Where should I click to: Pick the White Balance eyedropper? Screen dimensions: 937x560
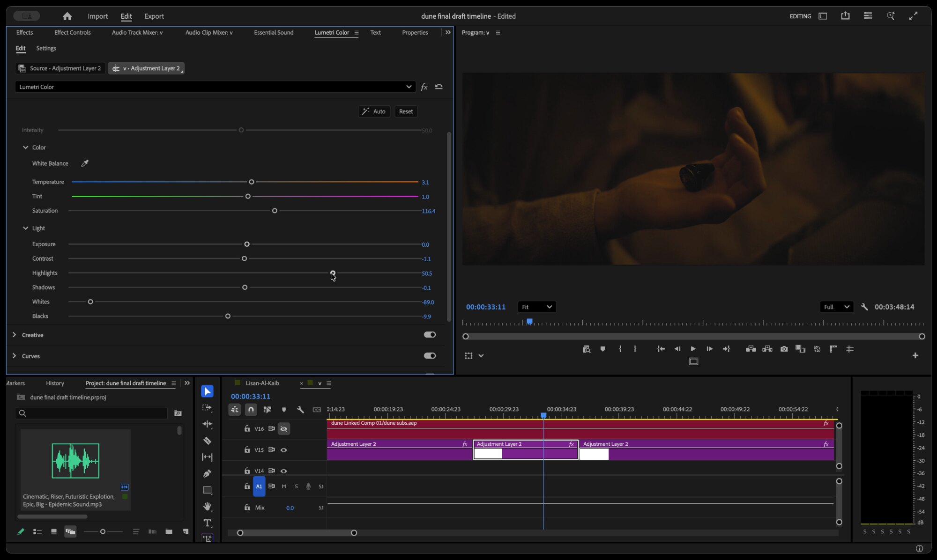85,163
